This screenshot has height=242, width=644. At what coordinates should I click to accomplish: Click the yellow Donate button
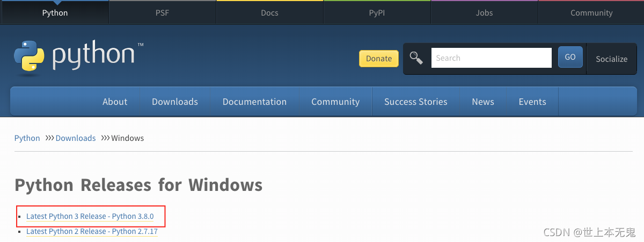[x=379, y=59]
